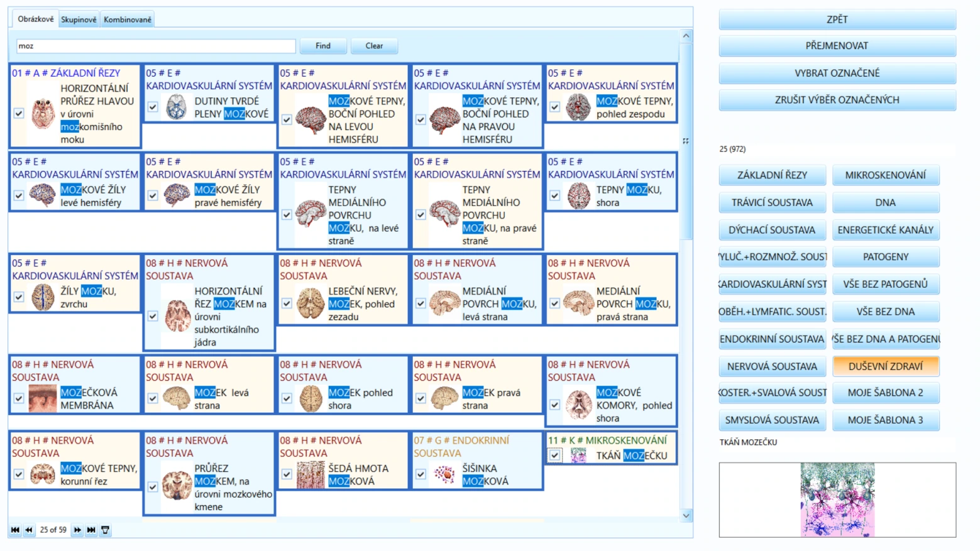Click the search input field containing moz
Image resolution: width=980 pixels, height=551 pixels.
pos(156,46)
